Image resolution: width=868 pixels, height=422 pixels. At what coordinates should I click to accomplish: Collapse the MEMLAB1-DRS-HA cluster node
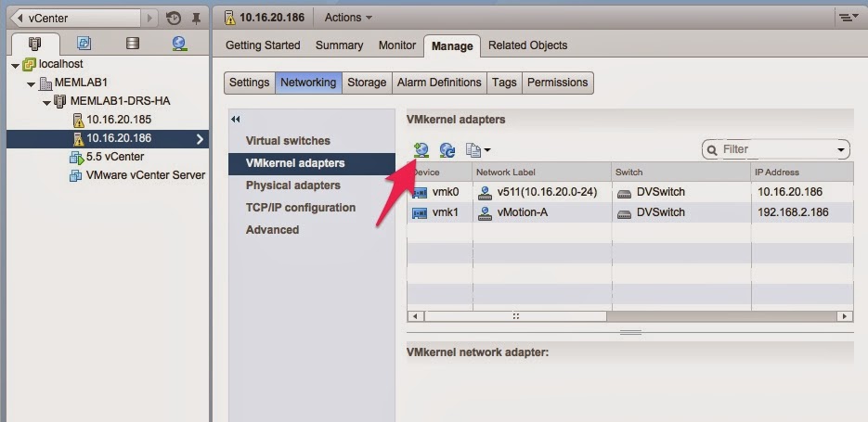point(46,102)
